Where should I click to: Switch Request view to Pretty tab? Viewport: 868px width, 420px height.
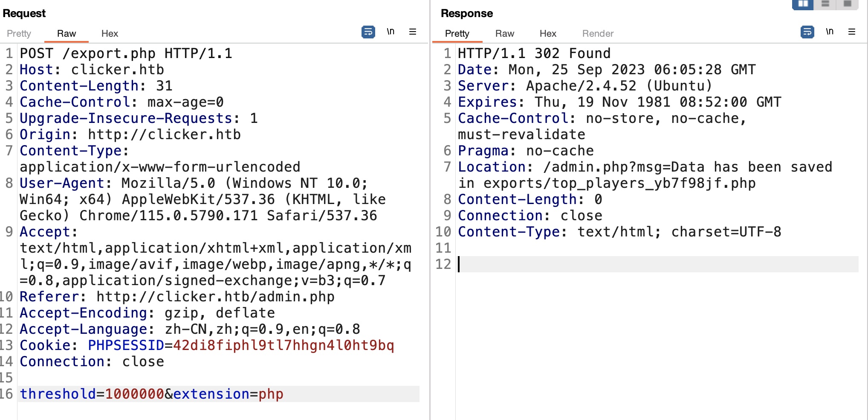[19, 33]
